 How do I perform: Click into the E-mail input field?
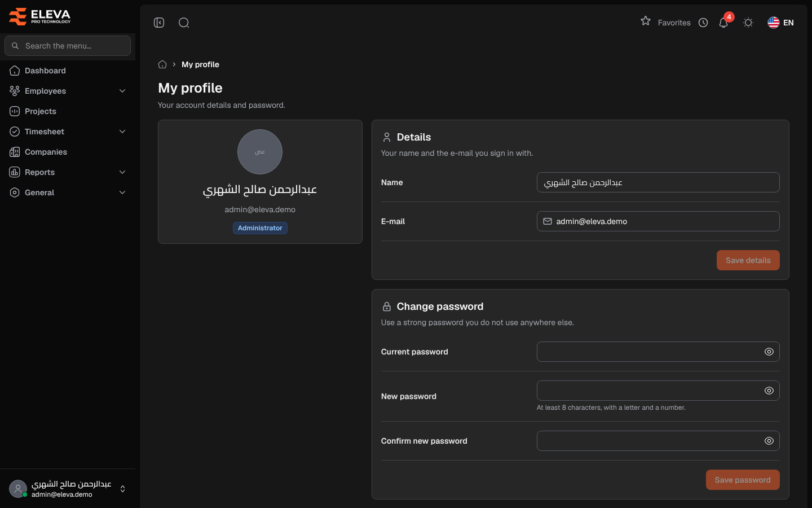(x=658, y=221)
